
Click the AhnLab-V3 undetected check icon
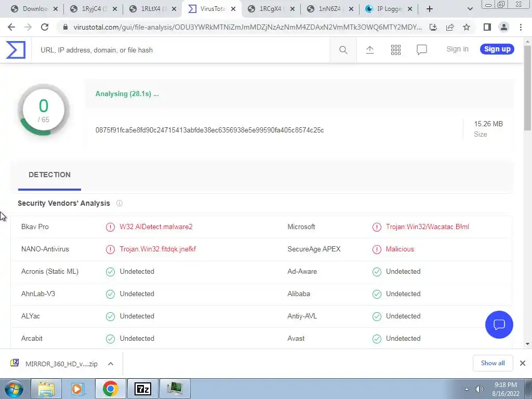[110, 294]
